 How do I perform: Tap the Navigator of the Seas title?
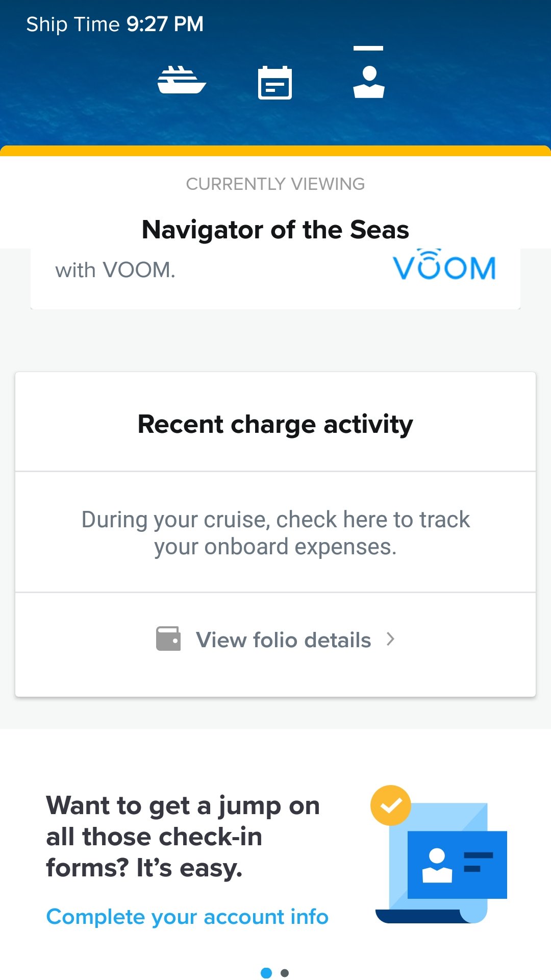(x=275, y=230)
